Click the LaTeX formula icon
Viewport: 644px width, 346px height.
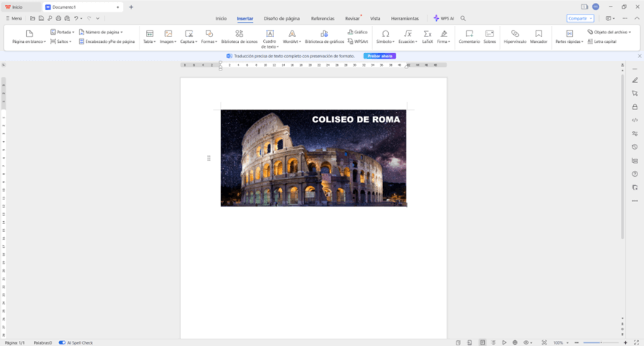pos(427,34)
